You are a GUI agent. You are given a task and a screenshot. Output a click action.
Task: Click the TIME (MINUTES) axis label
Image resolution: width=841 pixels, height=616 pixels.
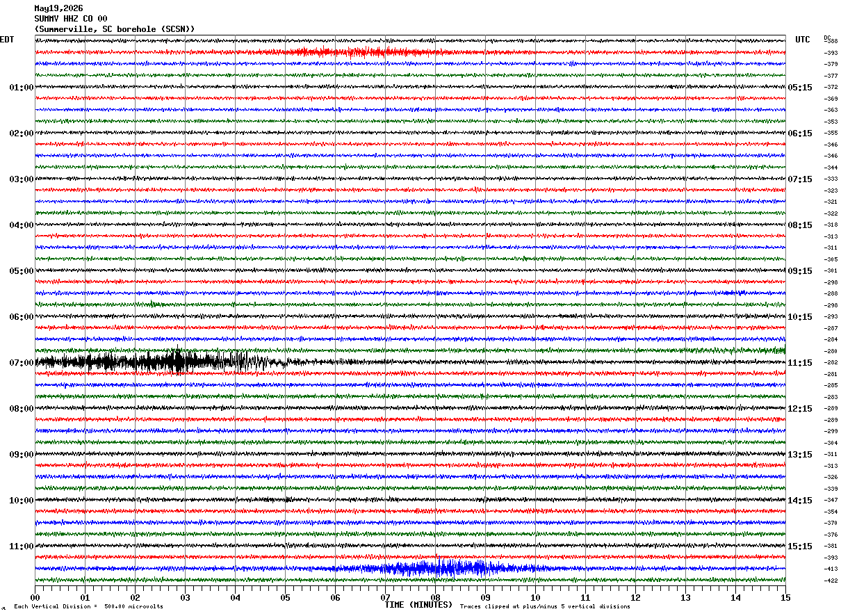tap(418, 605)
